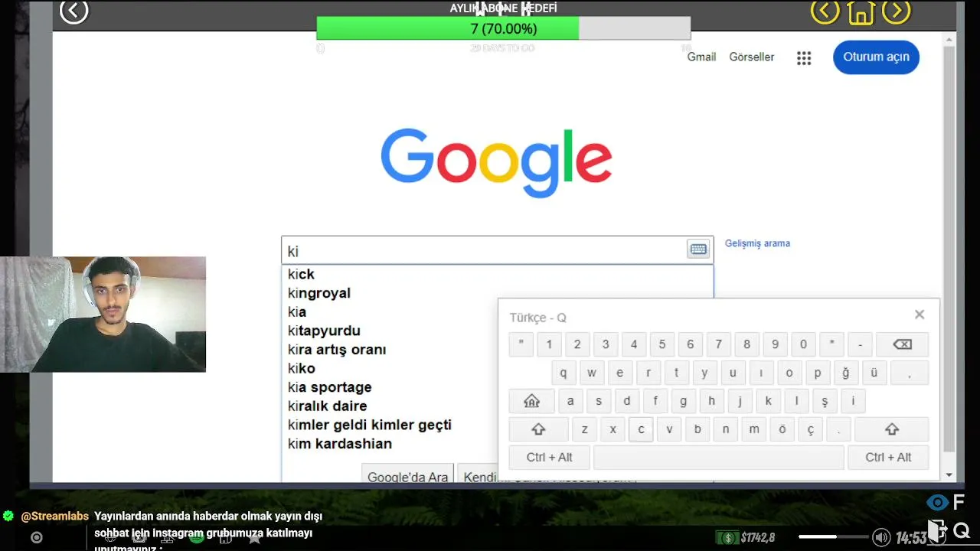Click the money cash icon
Viewport: 980px width, 551px height.
tap(726, 537)
